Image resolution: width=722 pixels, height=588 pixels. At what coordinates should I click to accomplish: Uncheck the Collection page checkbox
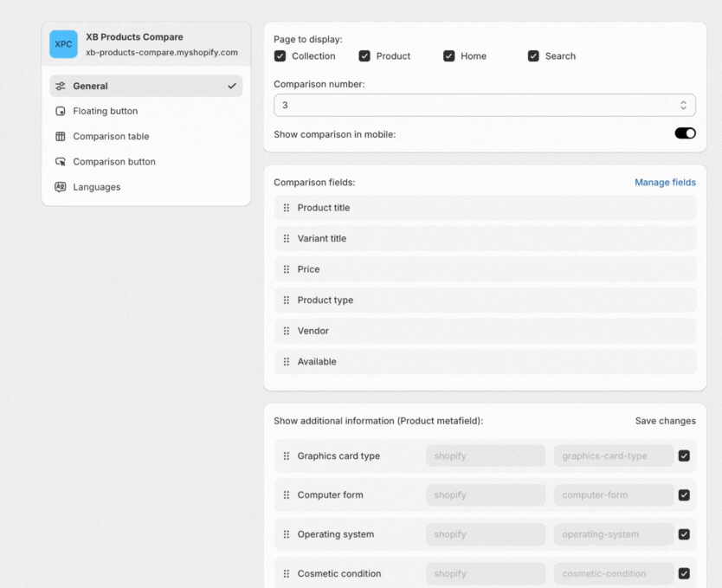click(280, 56)
